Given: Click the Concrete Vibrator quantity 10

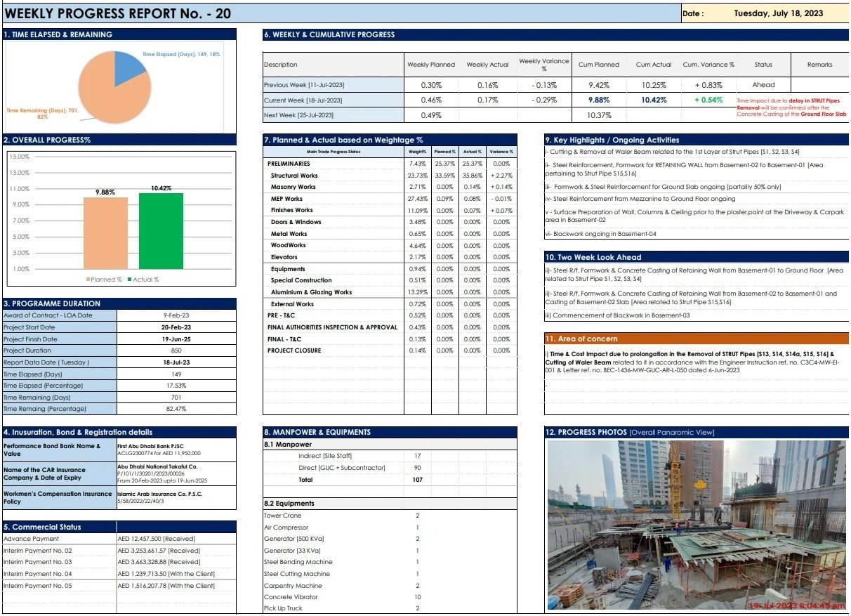Looking at the screenshot, I should pos(417,597).
